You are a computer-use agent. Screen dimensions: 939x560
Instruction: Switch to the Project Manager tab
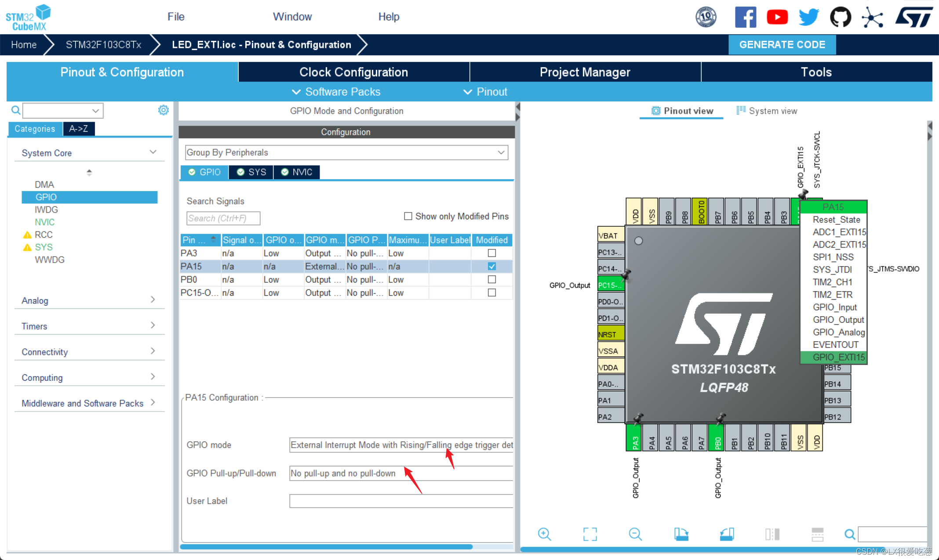[x=585, y=72]
